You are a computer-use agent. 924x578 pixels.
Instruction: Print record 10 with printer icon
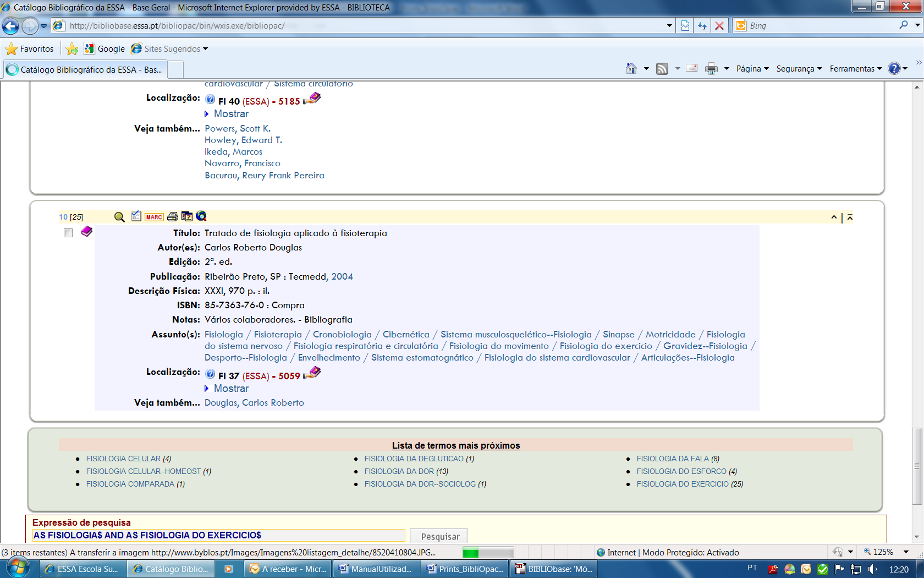173,217
